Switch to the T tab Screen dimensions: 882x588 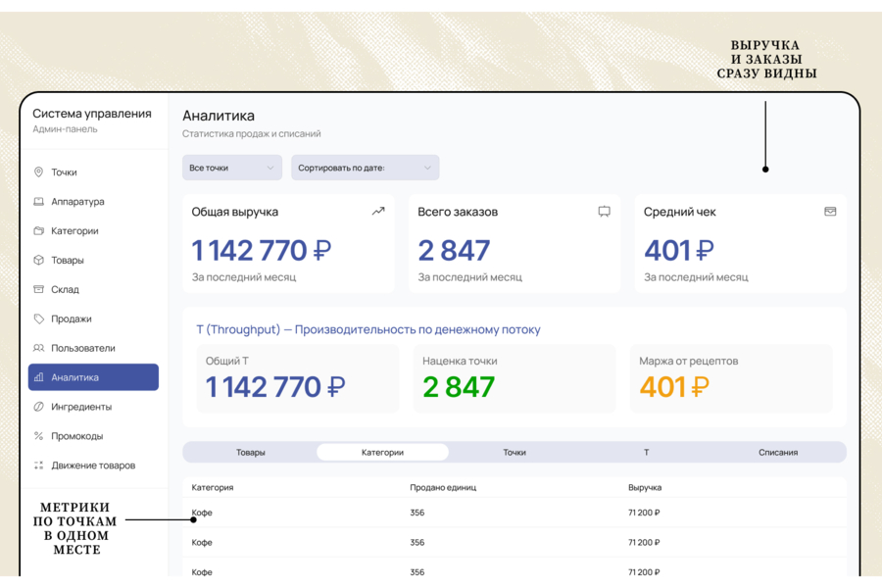[647, 453]
